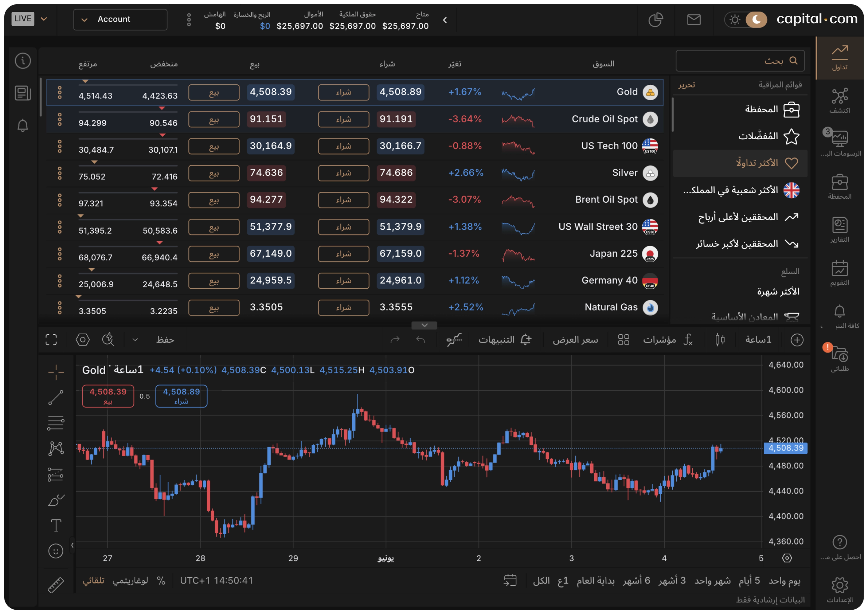Screen dimensions: 868x614
Task: Open the candlestick chart type selector
Action: [720, 340]
